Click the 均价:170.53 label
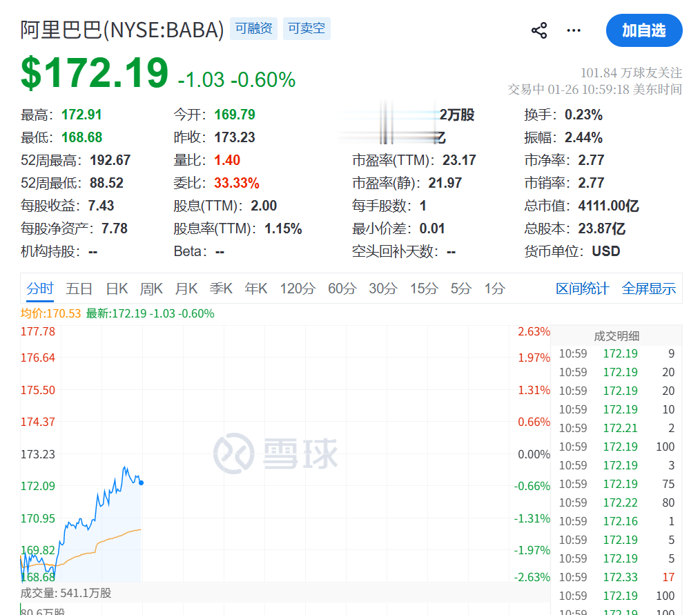The height and width of the screenshot is (615, 700). pyautogui.click(x=50, y=313)
